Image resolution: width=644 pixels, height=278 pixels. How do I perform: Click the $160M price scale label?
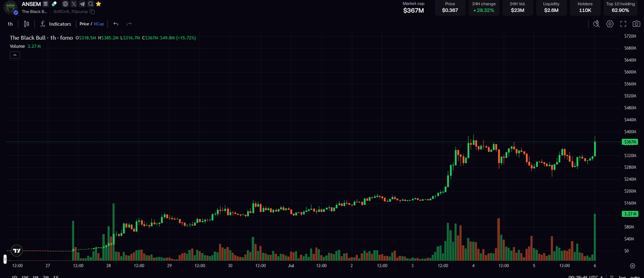click(x=630, y=203)
